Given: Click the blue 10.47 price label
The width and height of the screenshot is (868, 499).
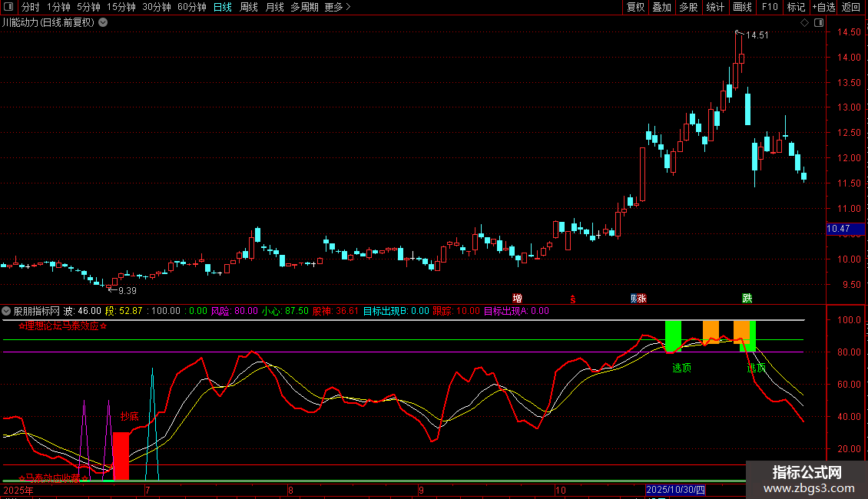Looking at the screenshot, I should 838,229.
